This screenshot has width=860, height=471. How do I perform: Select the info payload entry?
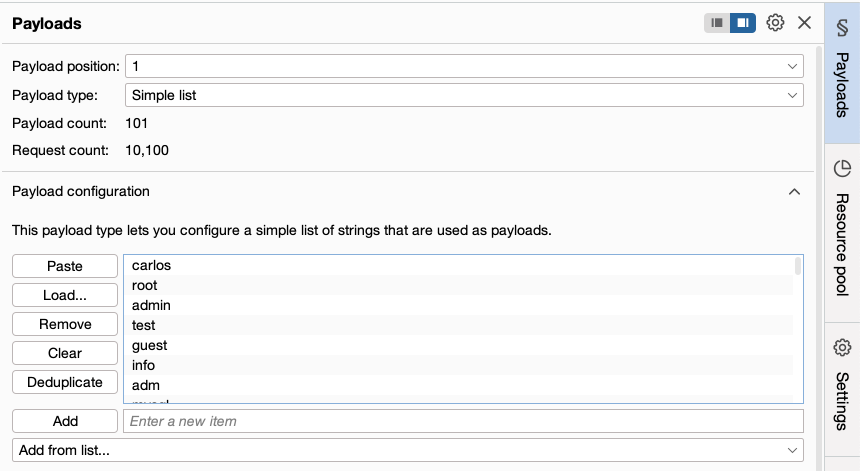pyautogui.click(x=459, y=365)
